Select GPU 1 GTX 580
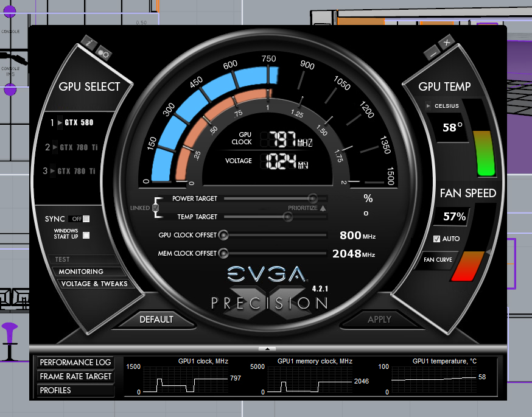This screenshot has width=532, height=417. click(72, 122)
